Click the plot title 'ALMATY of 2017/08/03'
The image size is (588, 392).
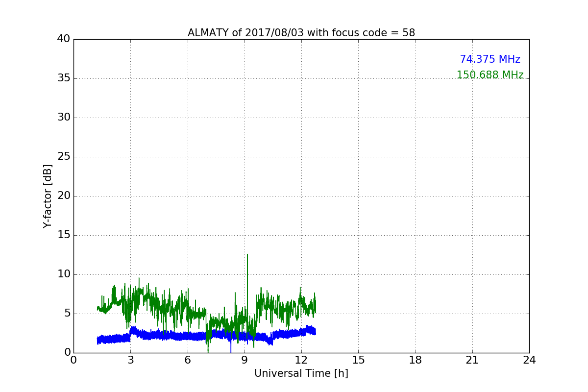pos(301,33)
